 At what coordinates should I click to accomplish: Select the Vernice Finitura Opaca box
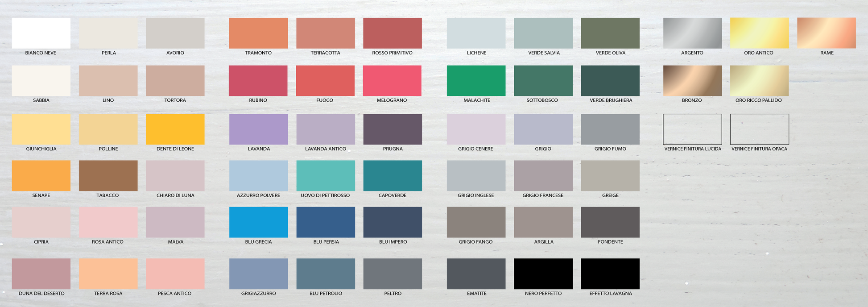[x=759, y=129]
